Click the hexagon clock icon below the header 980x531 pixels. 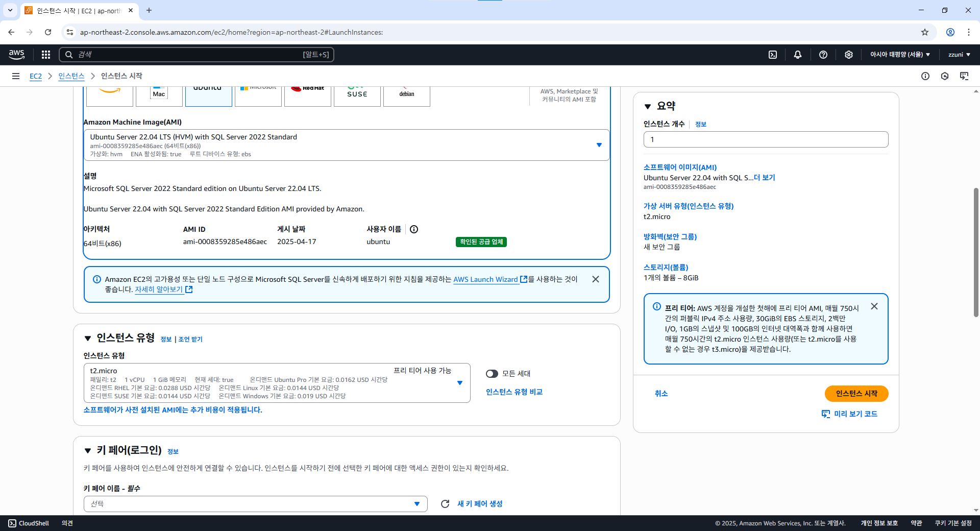(945, 76)
